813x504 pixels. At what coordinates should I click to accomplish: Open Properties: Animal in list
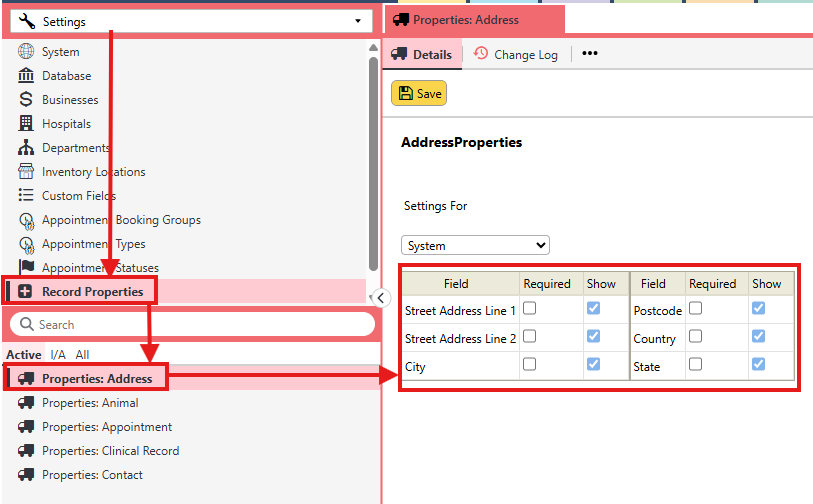[x=191, y=402]
